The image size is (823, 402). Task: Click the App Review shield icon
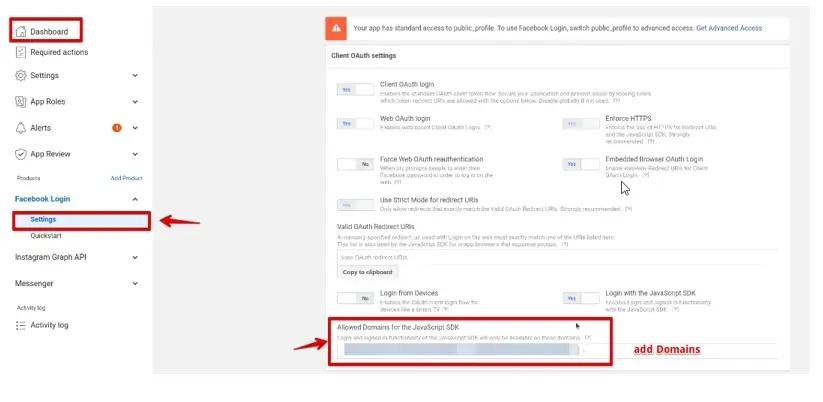click(x=21, y=154)
